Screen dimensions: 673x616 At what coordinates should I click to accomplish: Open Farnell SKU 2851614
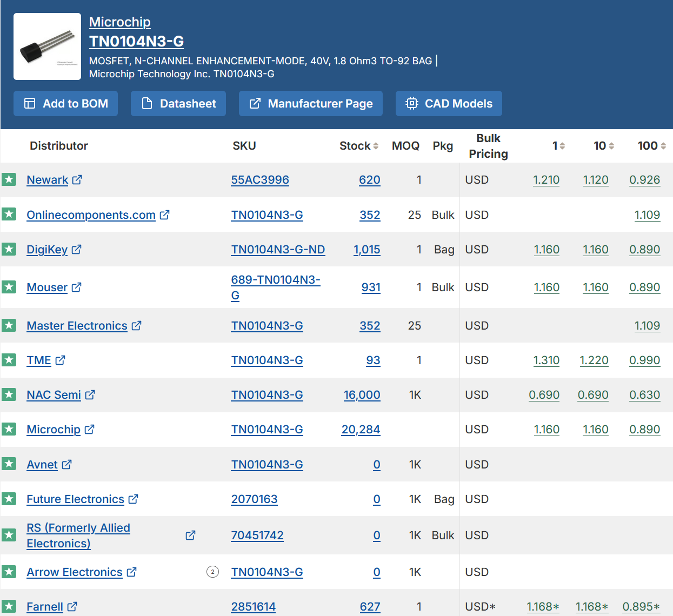coord(254,607)
